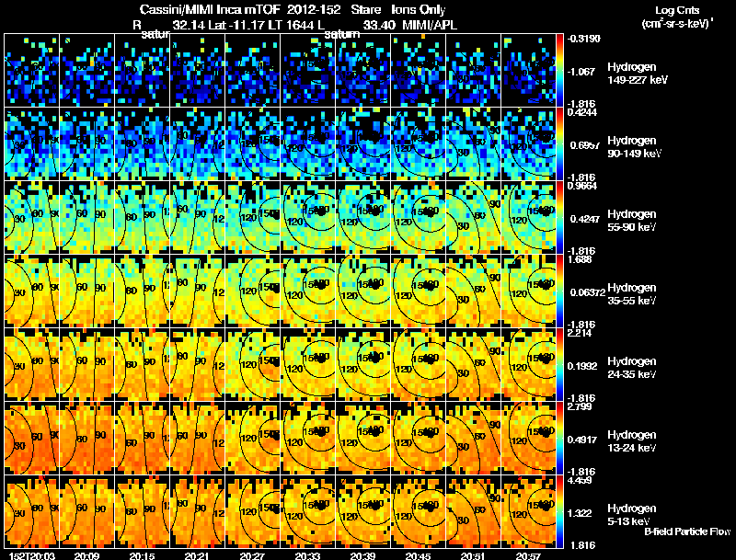Screen dimensions: 736x560
Task: Click the '2.214' colorbar maximum value
Action: coord(580,333)
